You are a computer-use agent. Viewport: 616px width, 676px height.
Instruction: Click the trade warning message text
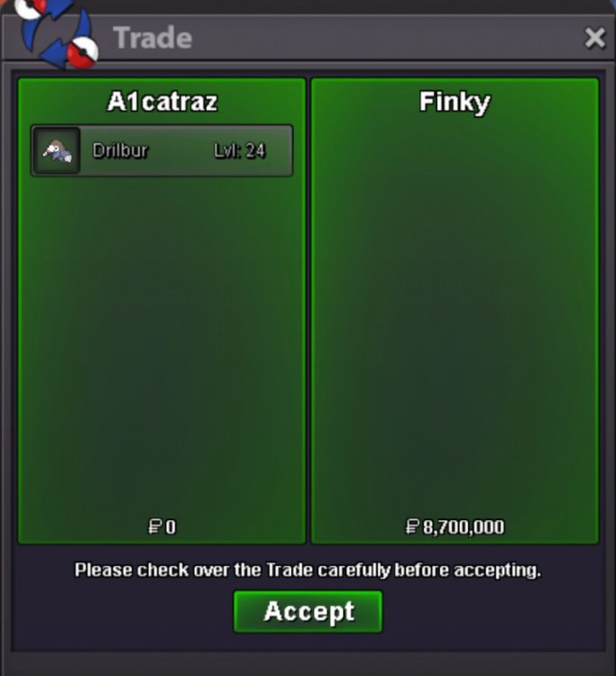308,570
